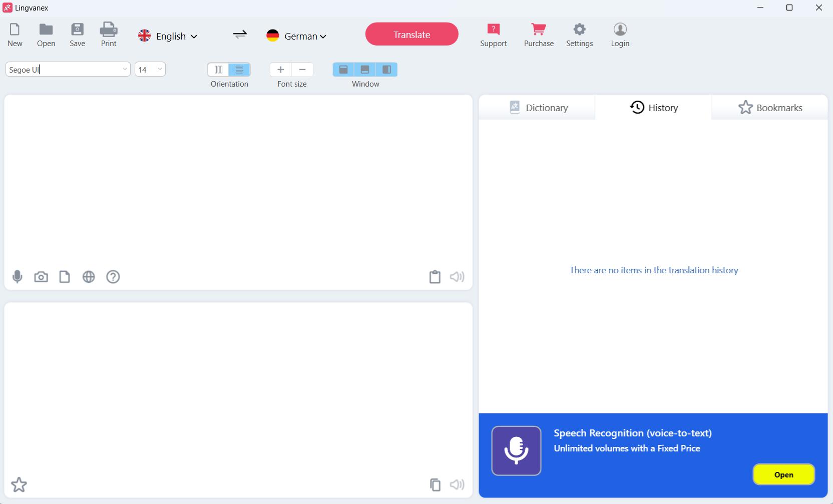This screenshot has height=504, width=833.
Task: Switch to the Dictionary tab
Action: coord(538,108)
